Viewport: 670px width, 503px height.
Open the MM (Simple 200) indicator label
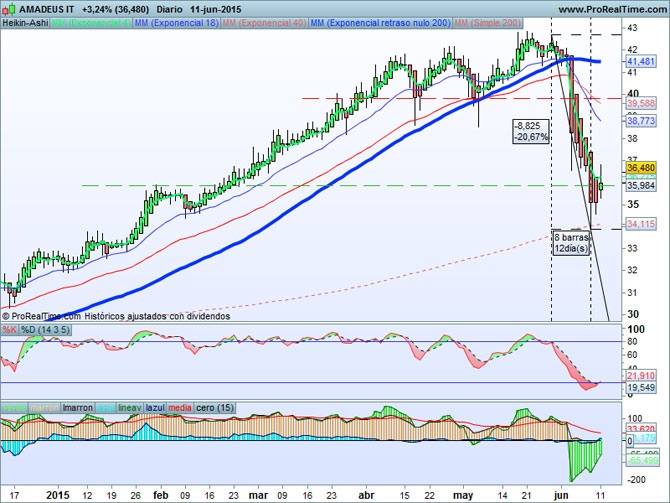pos(488,23)
